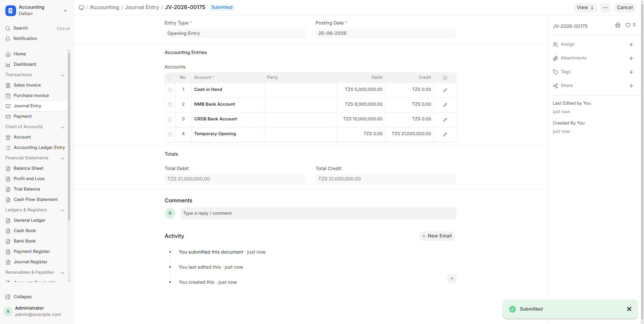The height and width of the screenshot is (324, 644).
Task: Edit the Temporary Opening row with the pencil icon
Action: pyautogui.click(x=445, y=134)
